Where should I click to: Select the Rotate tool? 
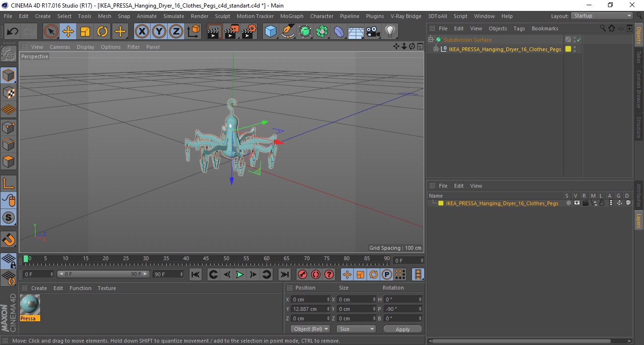click(x=102, y=32)
